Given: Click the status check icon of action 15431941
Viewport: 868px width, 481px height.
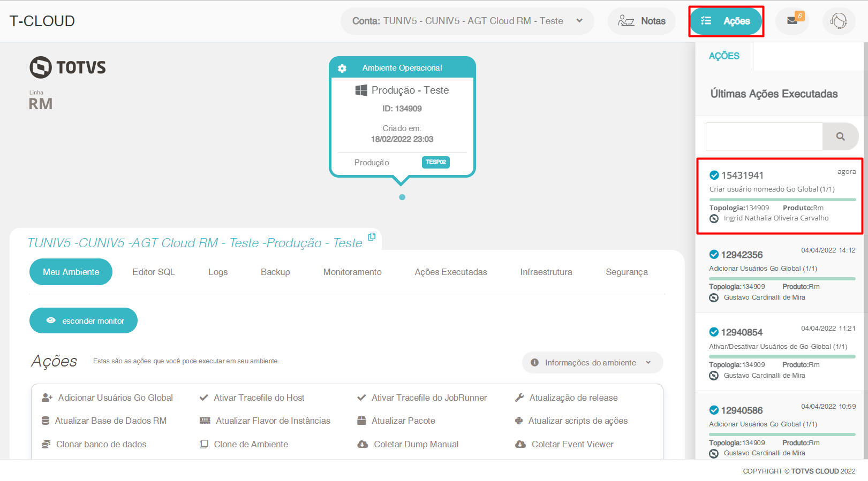Looking at the screenshot, I should pos(714,175).
